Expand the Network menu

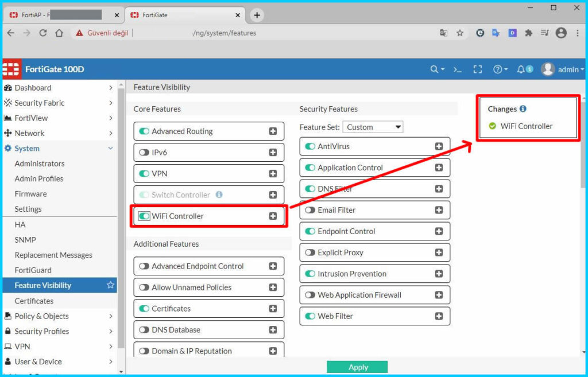59,133
